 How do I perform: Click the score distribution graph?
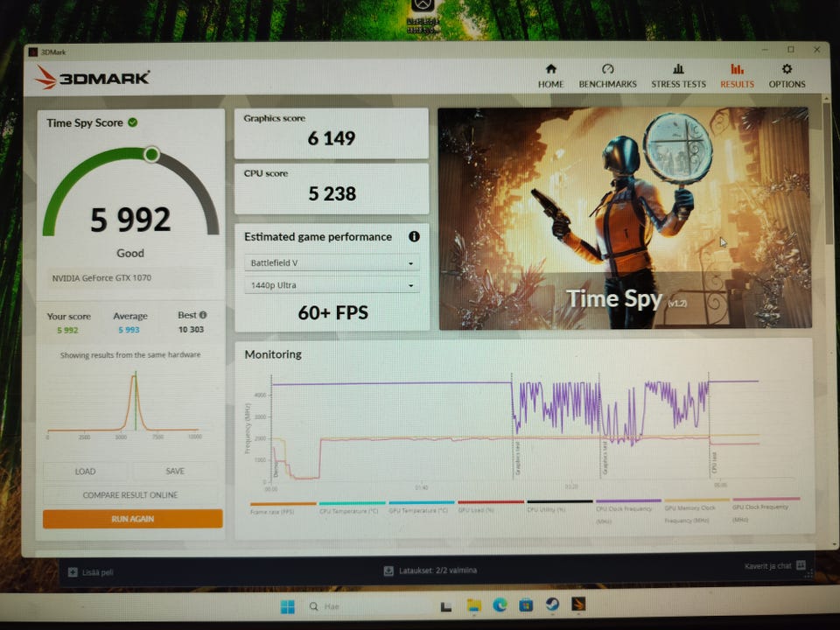click(124, 404)
